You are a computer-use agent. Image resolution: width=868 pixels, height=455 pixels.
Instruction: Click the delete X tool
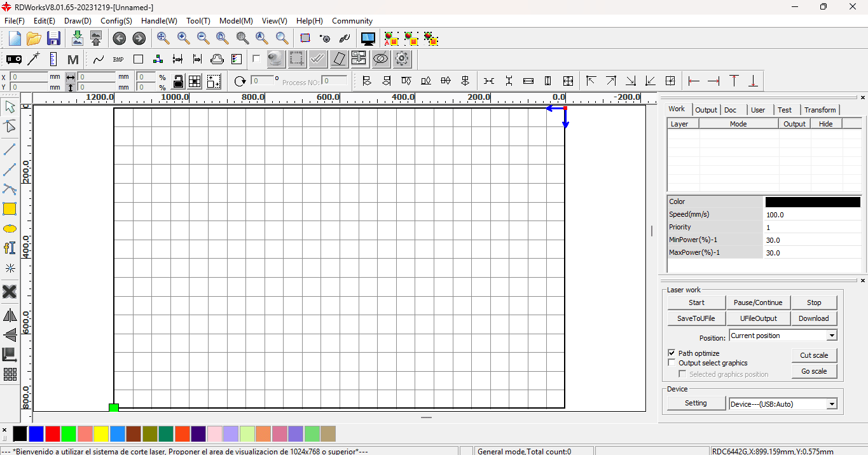click(10, 292)
